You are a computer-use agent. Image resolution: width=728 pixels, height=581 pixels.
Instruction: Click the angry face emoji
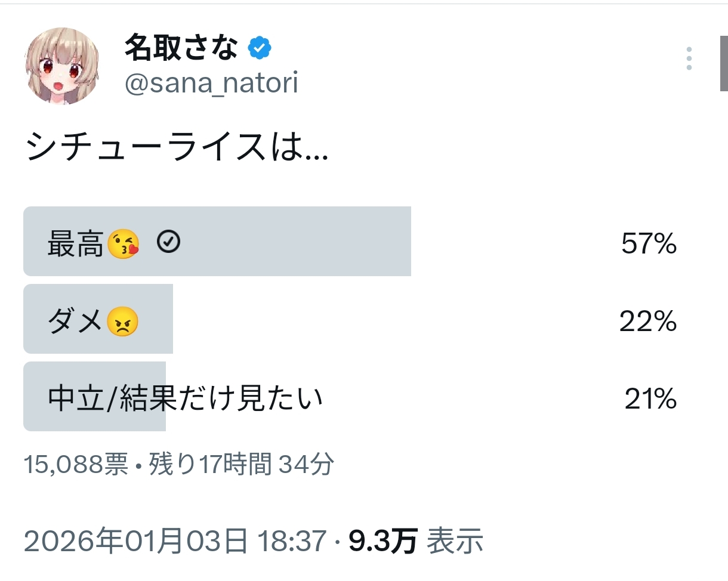[122, 323]
